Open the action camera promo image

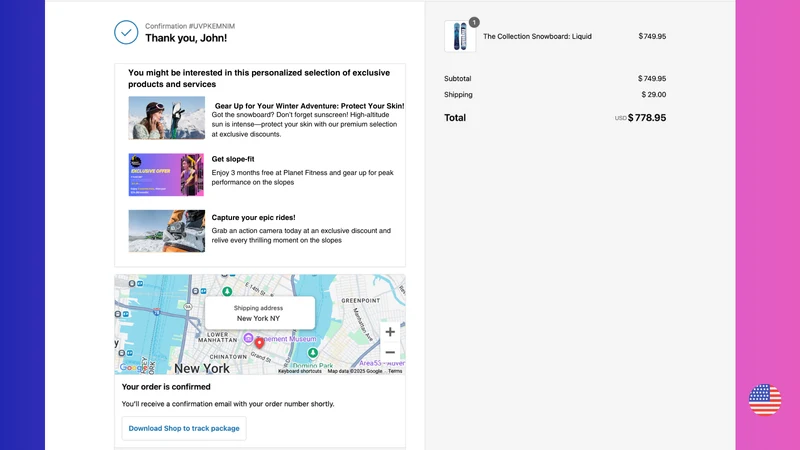[166, 231]
